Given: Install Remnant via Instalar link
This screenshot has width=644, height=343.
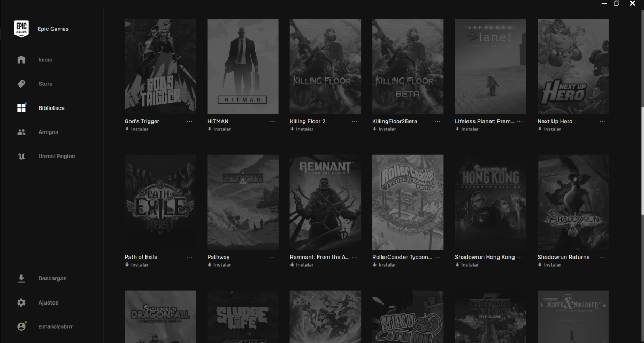Looking at the screenshot, I should tap(302, 265).
